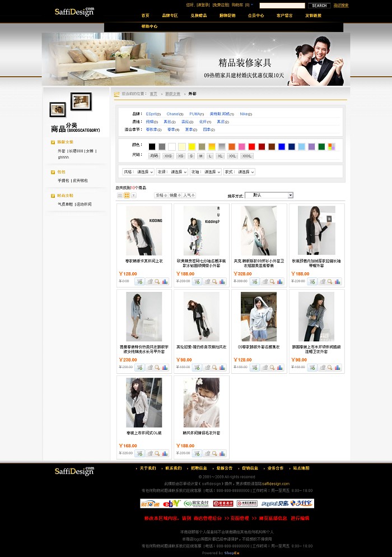Viewport: 392px width, 557px height.
Task: Go to 首页 in the top navigation
Action: point(146,16)
